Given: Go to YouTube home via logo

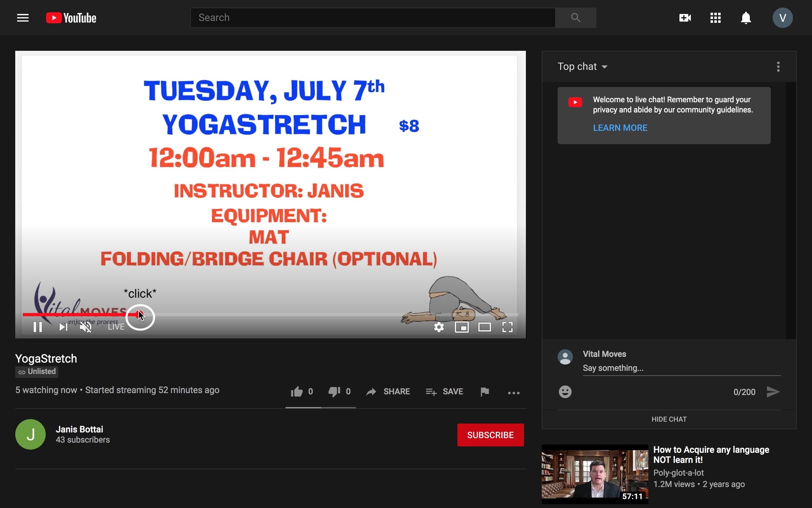Looking at the screenshot, I should click(71, 18).
